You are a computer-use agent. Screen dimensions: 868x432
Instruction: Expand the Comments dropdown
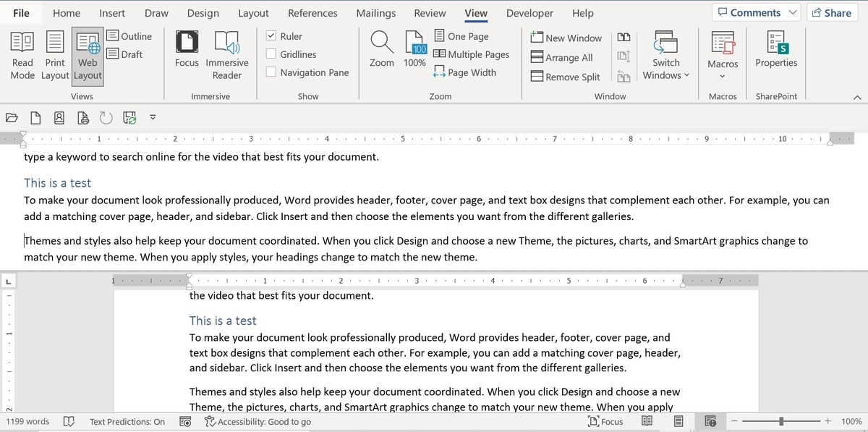[793, 12]
